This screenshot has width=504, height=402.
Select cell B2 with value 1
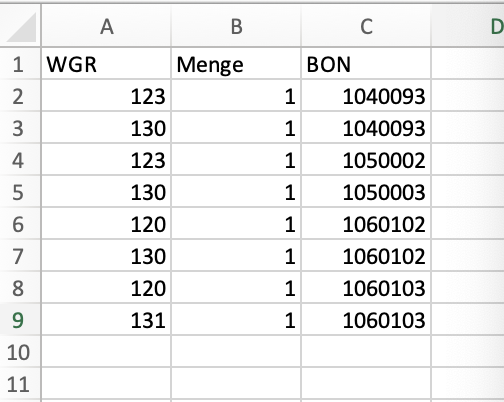(x=236, y=96)
